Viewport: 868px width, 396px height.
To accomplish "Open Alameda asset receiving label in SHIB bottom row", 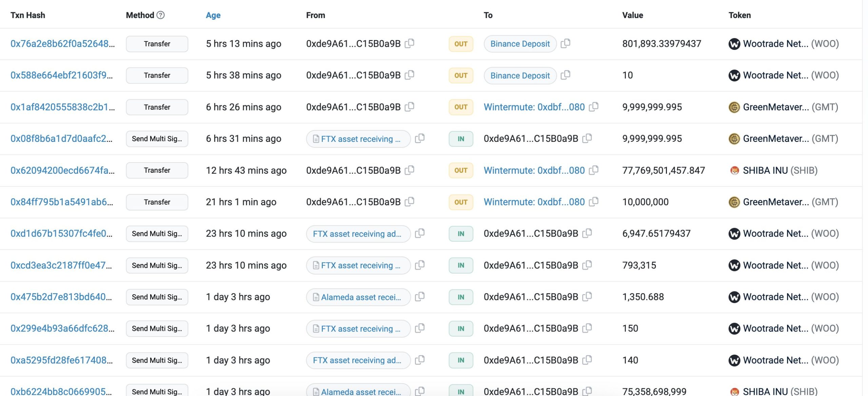I will (x=361, y=392).
